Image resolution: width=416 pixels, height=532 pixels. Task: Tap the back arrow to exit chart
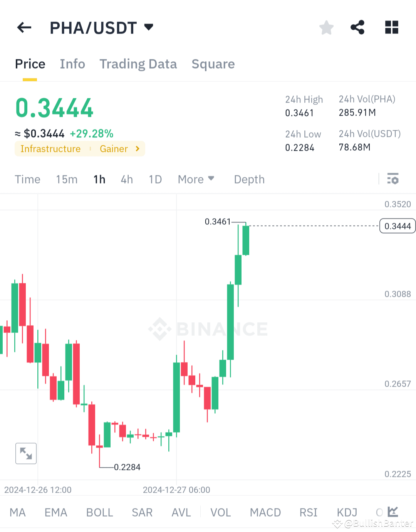[x=24, y=27]
